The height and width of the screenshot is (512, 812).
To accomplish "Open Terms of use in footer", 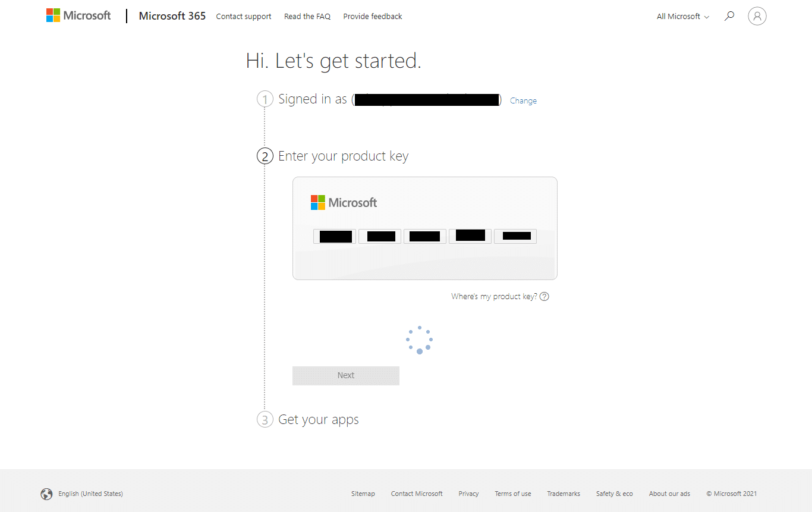I will point(513,494).
